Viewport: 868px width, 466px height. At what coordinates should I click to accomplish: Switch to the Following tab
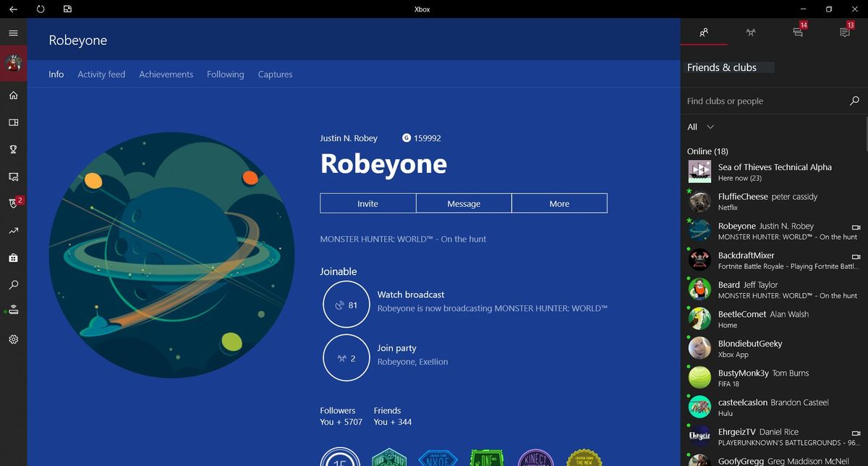point(225,74)
